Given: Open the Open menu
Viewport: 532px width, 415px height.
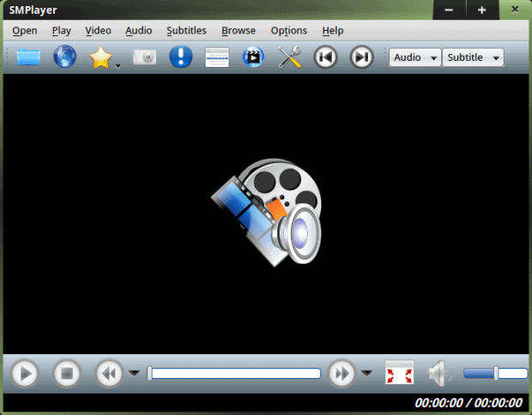Looking at the screenshot, I should tap(25, 31).
